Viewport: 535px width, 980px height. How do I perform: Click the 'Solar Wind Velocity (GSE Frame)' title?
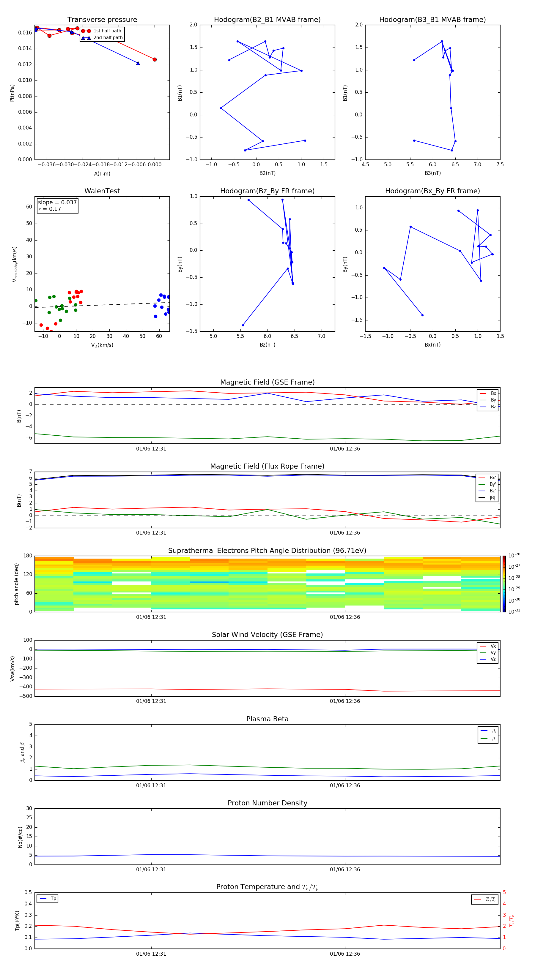pos(267,635)
